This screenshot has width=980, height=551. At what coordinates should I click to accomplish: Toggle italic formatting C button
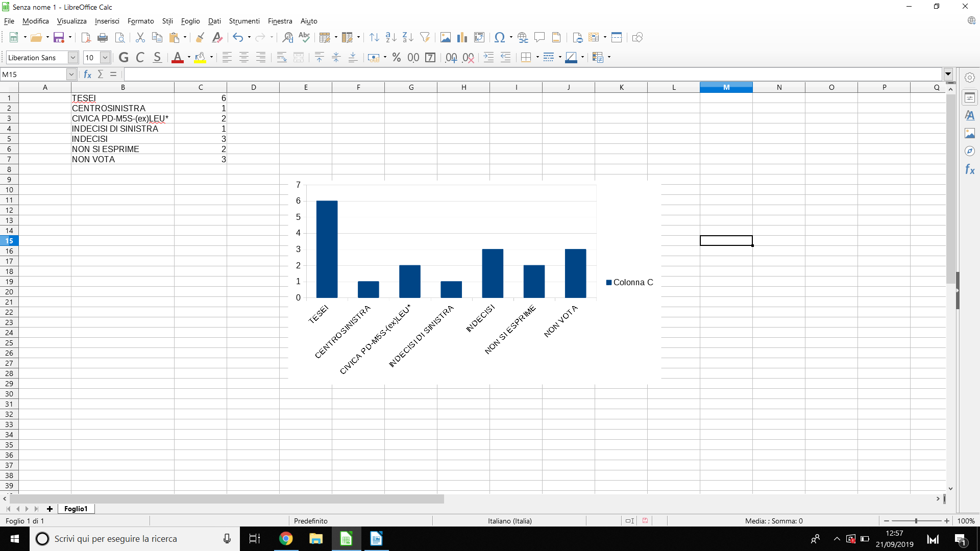(x=140, y=58)
